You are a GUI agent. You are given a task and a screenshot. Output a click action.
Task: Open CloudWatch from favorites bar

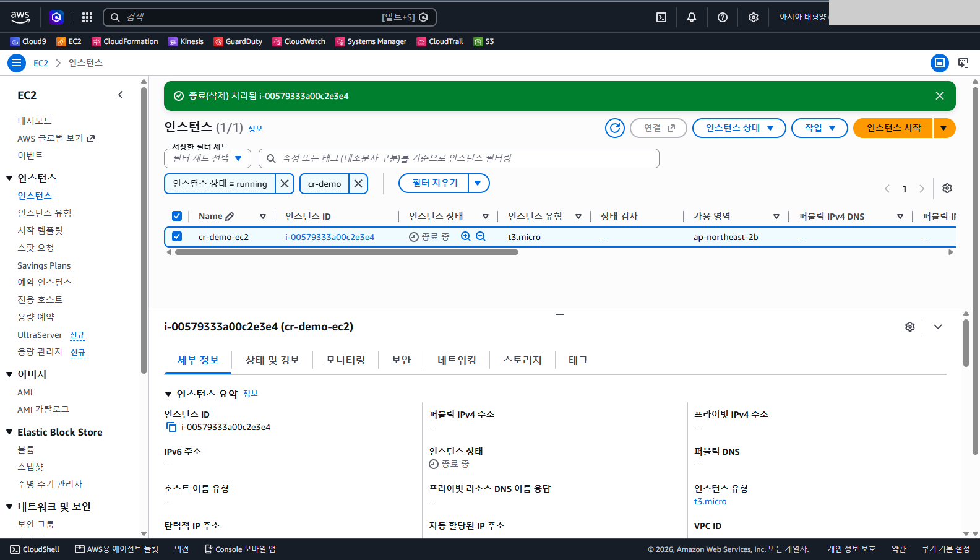point(299,41)
